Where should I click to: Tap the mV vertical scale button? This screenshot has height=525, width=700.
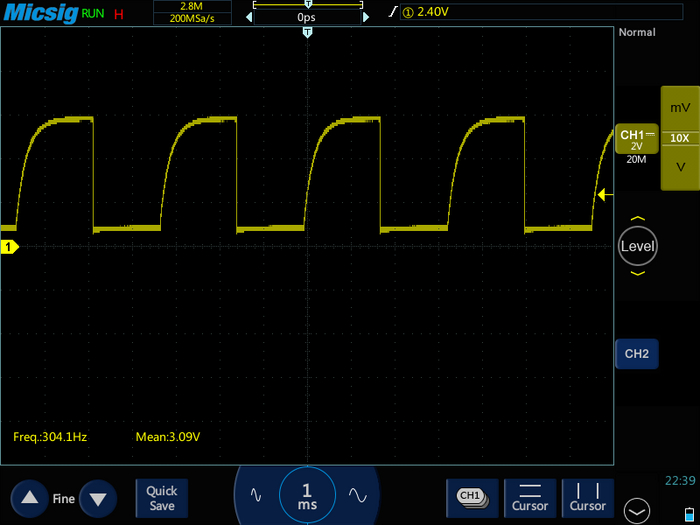point(680,107)
